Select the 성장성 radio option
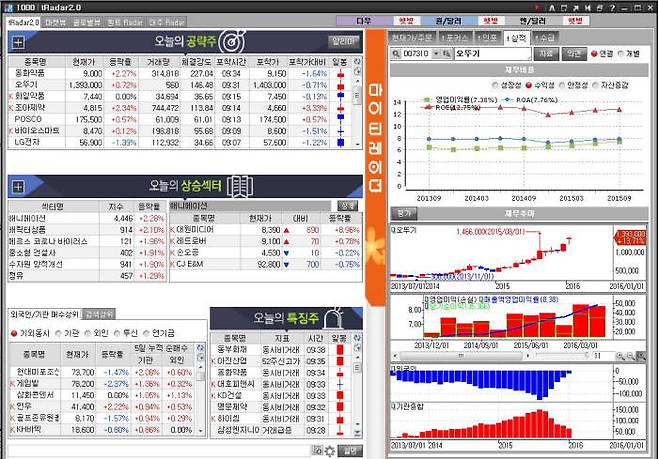658x459 pixels. point(495,85)
